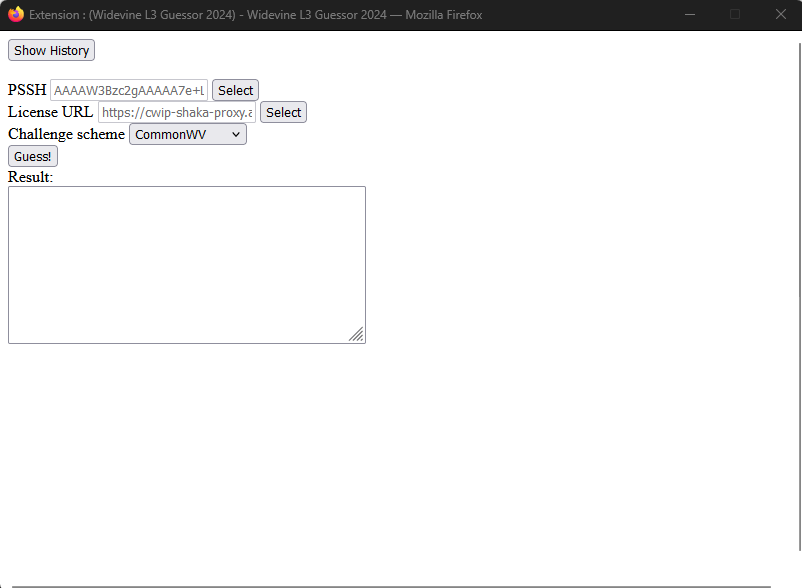Screen dimensions: 802x588
Task: Click the Result: label text
Action: (x=31, y=177)
